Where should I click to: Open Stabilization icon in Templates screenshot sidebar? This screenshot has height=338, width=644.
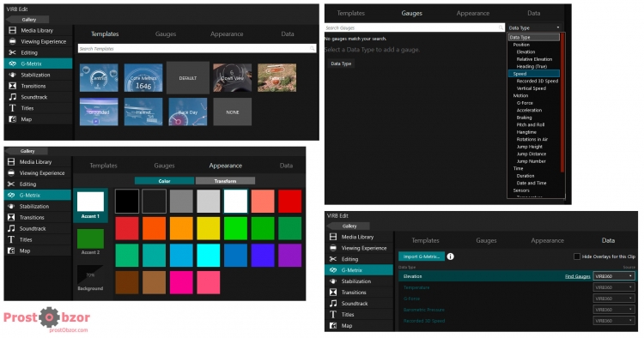click(13, 75)
